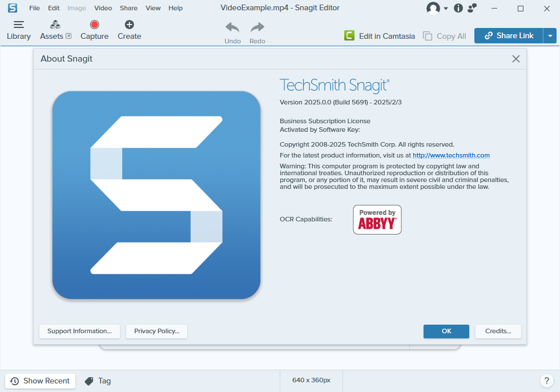Open the Image menu

click(76, 8)
